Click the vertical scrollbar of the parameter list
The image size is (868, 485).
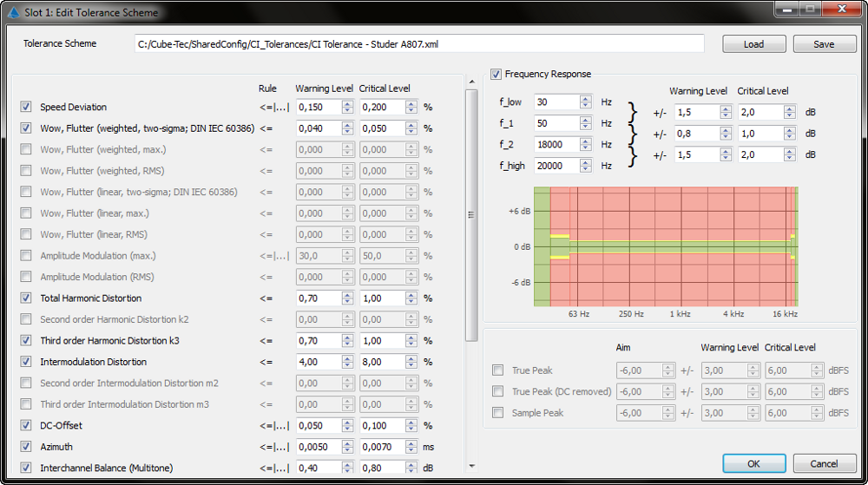tap(471, 217)
